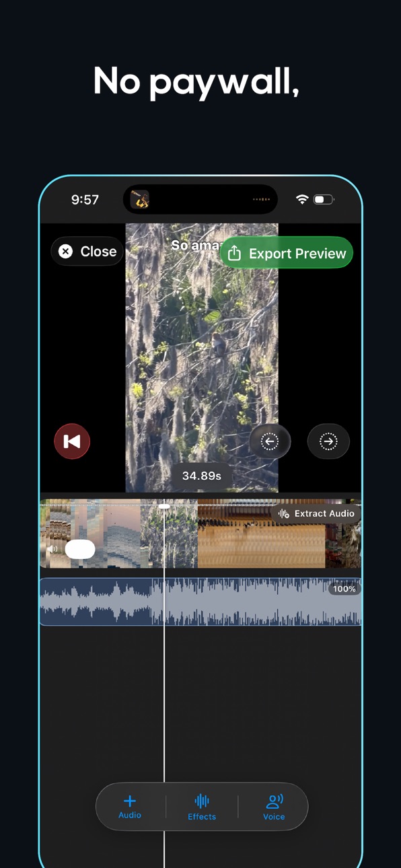Select the audio waveform track
401x868 pixels.
point(200,602)
